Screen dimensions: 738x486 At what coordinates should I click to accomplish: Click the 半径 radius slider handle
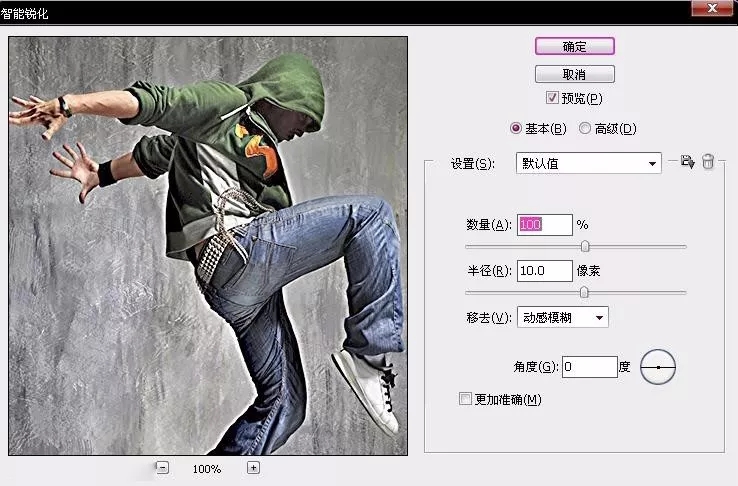[x=584, y=292]
